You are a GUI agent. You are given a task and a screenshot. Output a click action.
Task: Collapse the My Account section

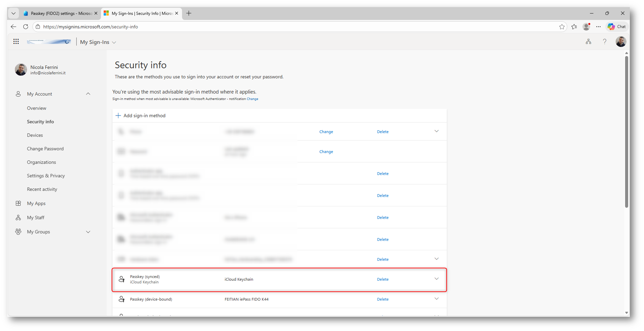coord(88,94)
